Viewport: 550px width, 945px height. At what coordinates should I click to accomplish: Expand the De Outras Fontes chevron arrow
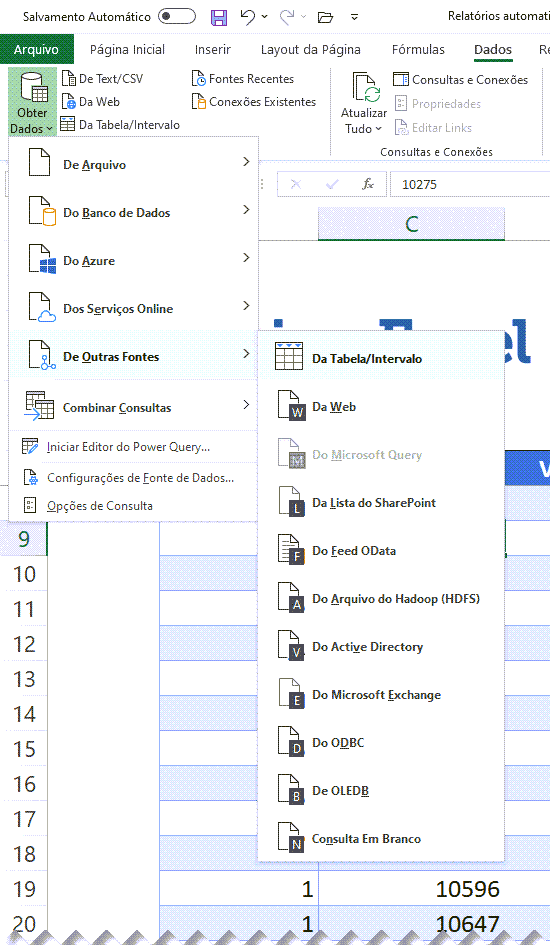[x=246, y=354]
